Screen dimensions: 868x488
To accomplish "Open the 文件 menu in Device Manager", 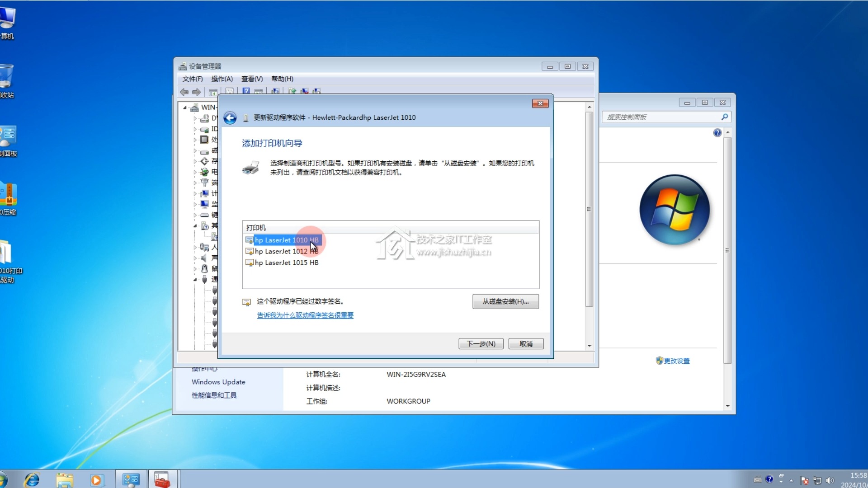I will [x=192, y=79].
